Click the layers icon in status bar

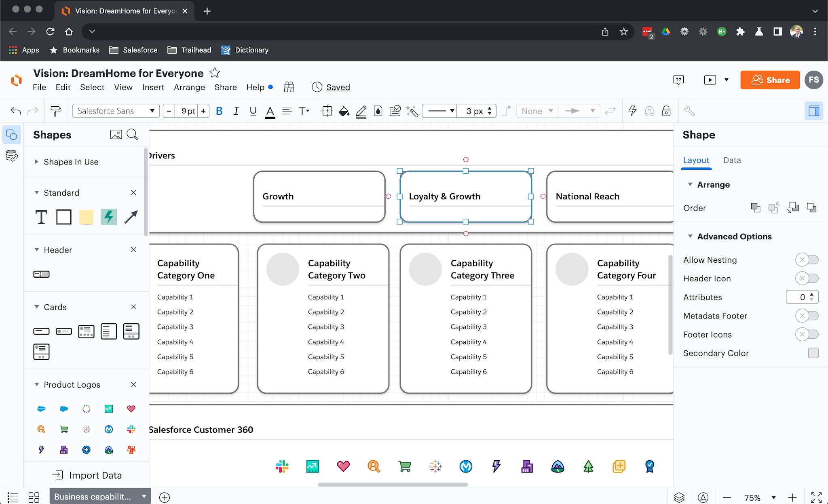tap(679, 497)
